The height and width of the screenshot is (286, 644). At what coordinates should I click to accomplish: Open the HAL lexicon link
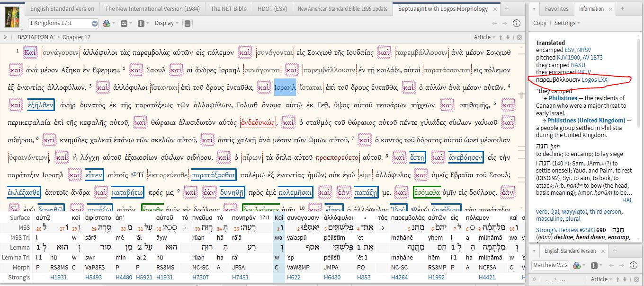pos(627,200)
